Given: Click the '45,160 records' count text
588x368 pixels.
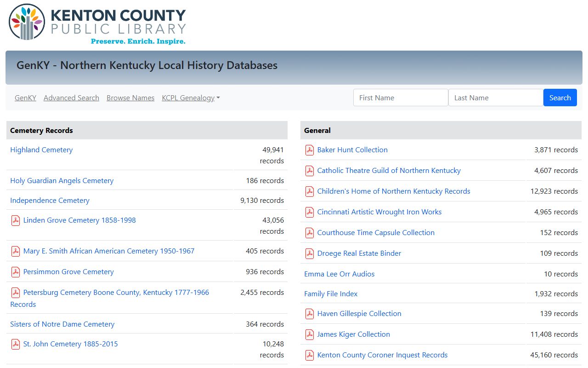Looking at the screenshot, I should point(554,355).
